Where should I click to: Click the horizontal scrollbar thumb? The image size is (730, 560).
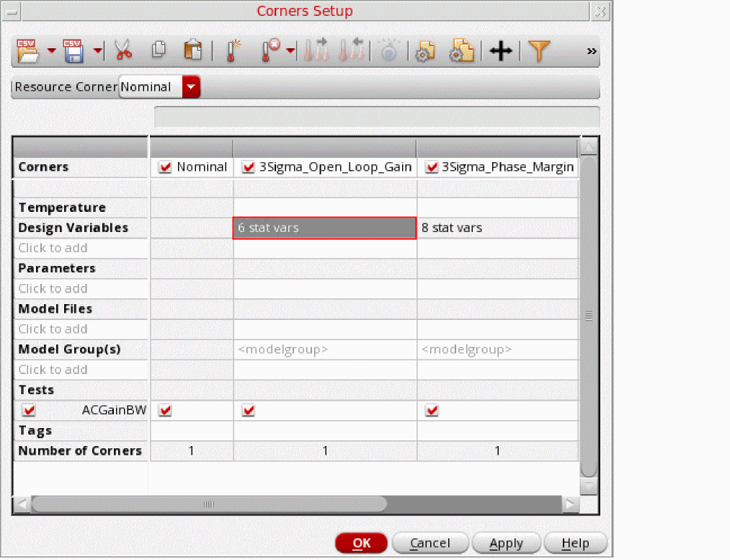coord(209,504)
